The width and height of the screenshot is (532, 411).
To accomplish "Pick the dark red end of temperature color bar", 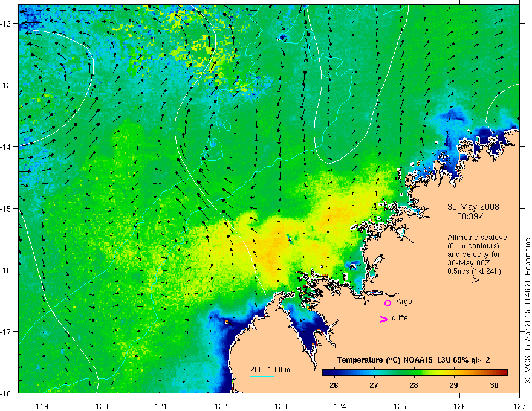I will [x=504, y=373].
